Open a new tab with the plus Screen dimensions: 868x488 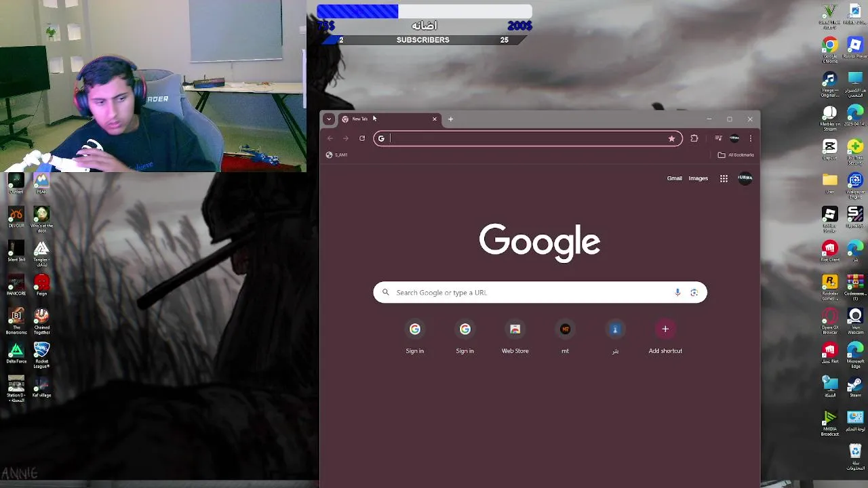point(450,119)
